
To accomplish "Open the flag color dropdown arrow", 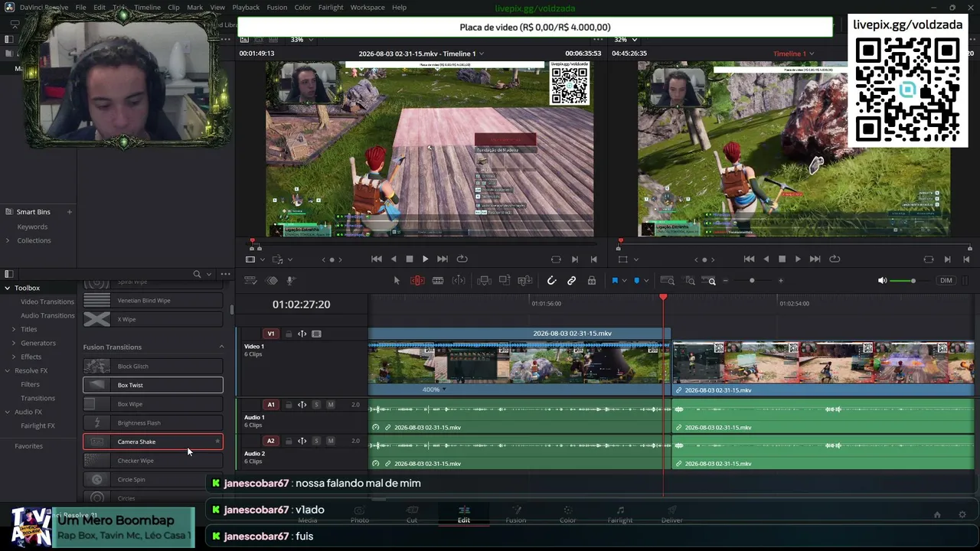I will tap(625, 282).
